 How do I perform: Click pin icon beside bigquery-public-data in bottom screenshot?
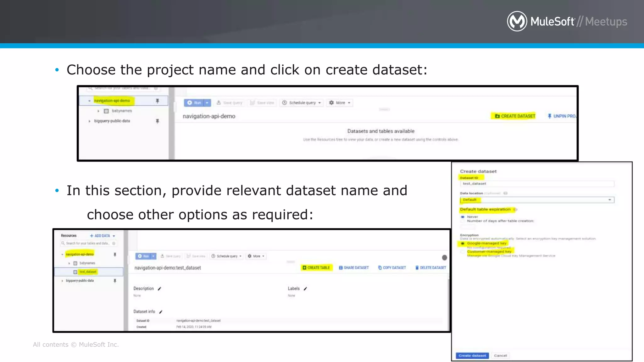(x=115, y=281)
